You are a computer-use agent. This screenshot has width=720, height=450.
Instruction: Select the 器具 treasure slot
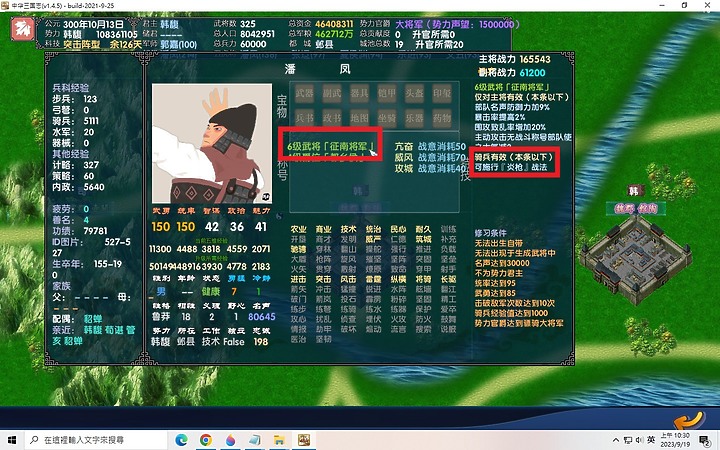tap(359, 93)
